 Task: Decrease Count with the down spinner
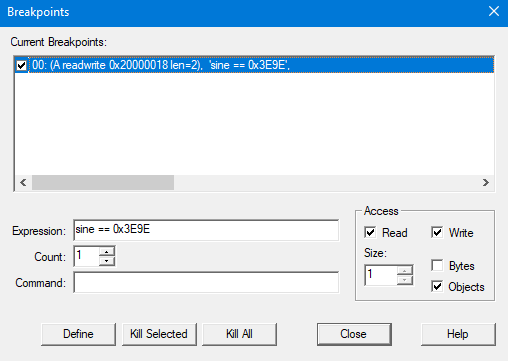(x=107, y=261)
